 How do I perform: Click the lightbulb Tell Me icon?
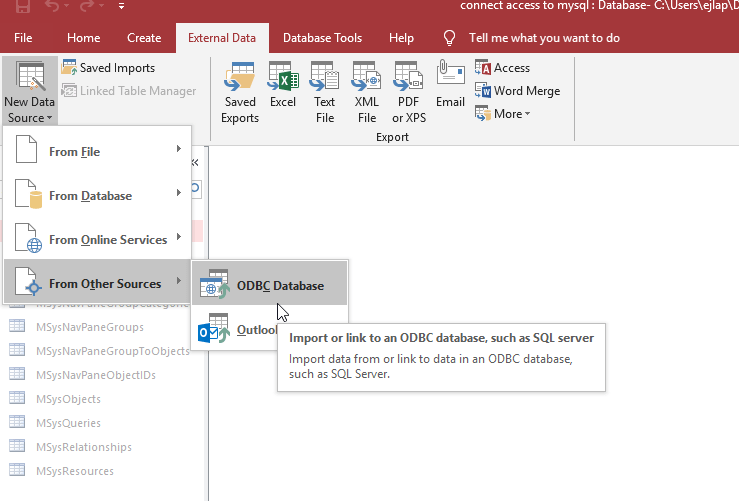tap(449, 38)
